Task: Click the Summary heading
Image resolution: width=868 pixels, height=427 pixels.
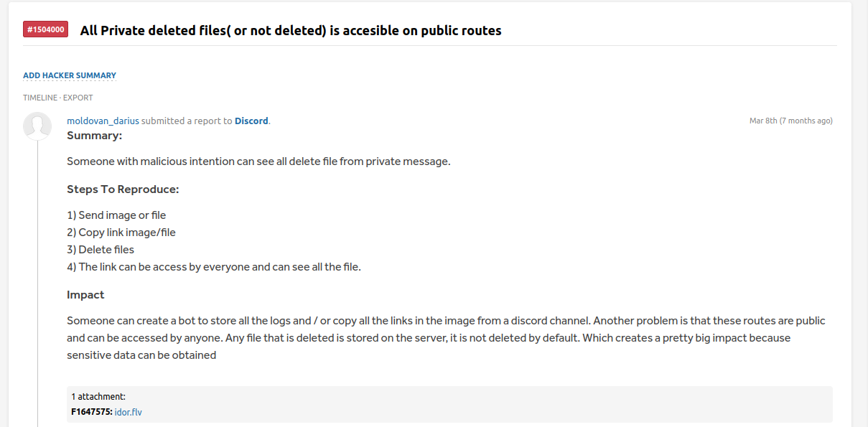Action: (94, 135)
